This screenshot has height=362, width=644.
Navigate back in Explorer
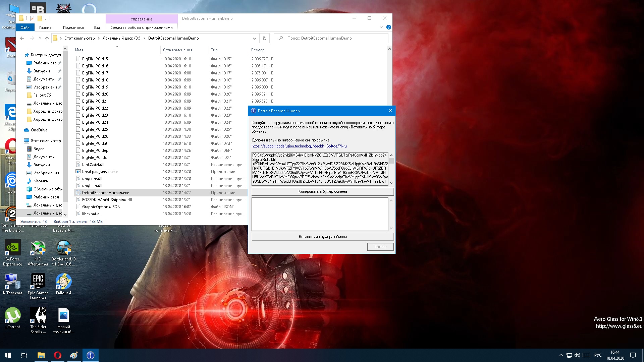pyautogui.click(x=22, y=38)
